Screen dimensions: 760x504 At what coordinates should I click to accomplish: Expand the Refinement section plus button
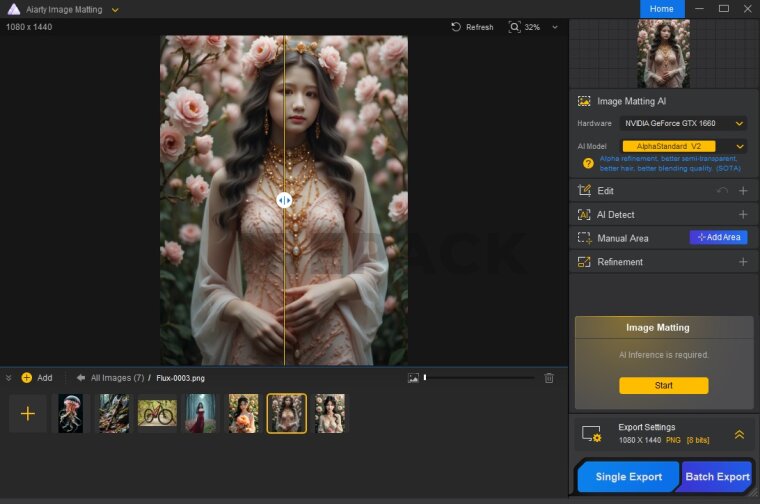pyautogui.click(x=743, y=262)
